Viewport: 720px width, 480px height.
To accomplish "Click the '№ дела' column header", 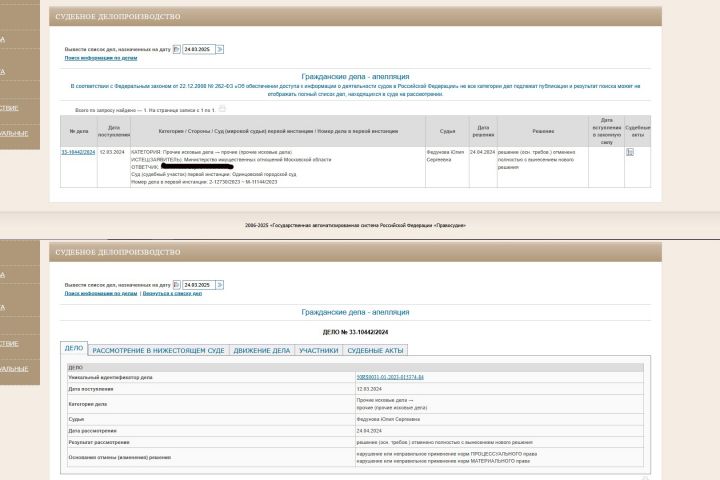I will click(79, 131).
